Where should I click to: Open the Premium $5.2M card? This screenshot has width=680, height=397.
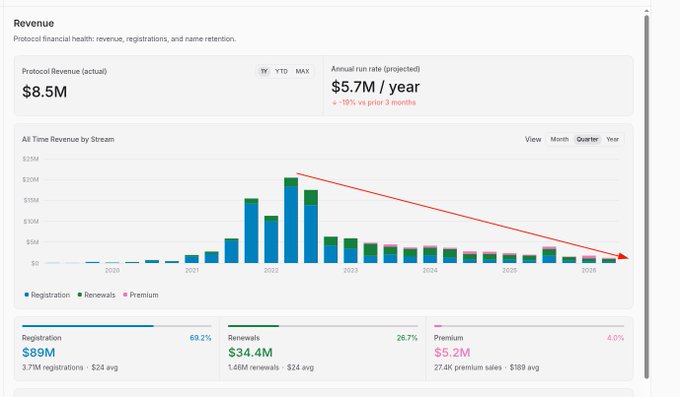coord(529,348)
